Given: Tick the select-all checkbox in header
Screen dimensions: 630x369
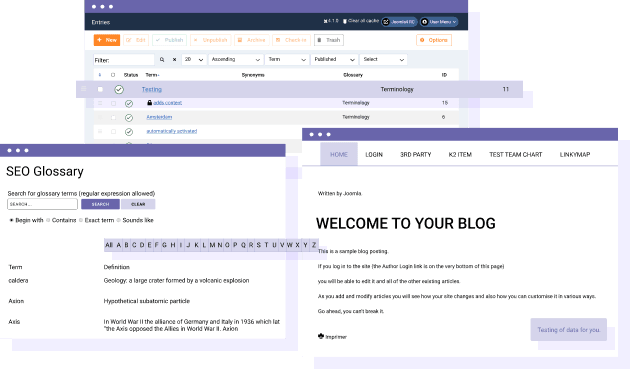Looking at the screenshot, I should 113,75.
